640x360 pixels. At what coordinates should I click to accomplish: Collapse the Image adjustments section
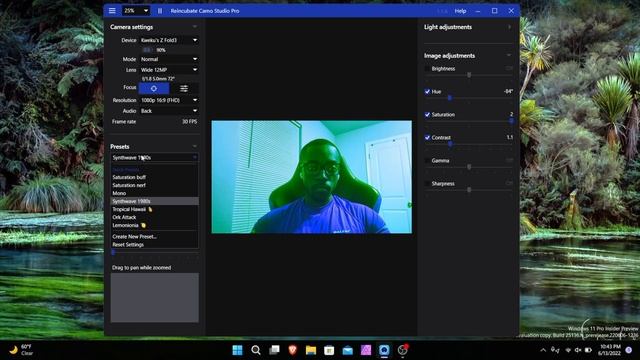509,56
